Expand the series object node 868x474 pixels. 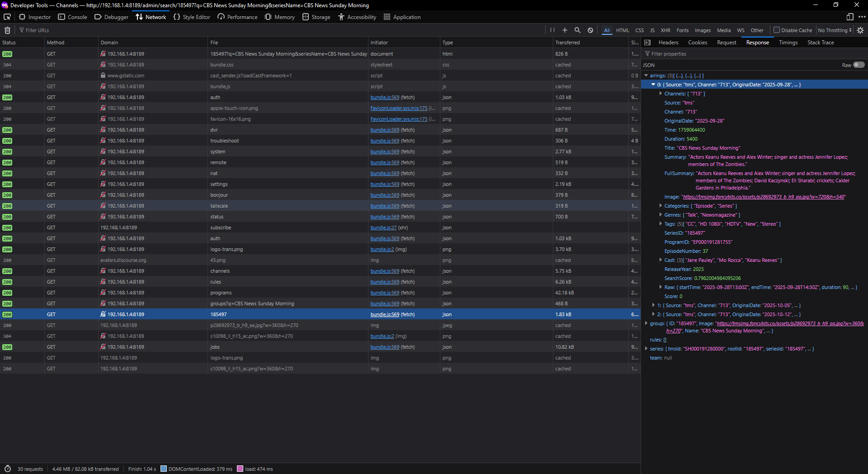(x=646, y=349)
